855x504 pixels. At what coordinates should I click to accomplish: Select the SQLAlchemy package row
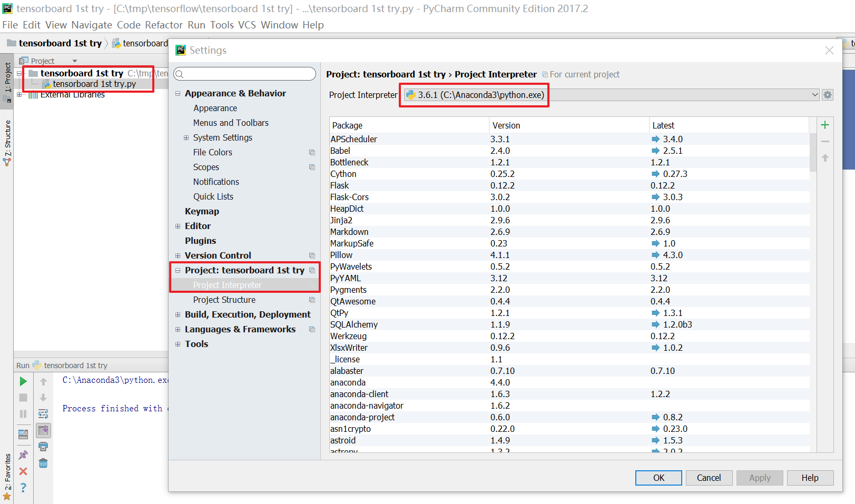click(x=569, y=324)
